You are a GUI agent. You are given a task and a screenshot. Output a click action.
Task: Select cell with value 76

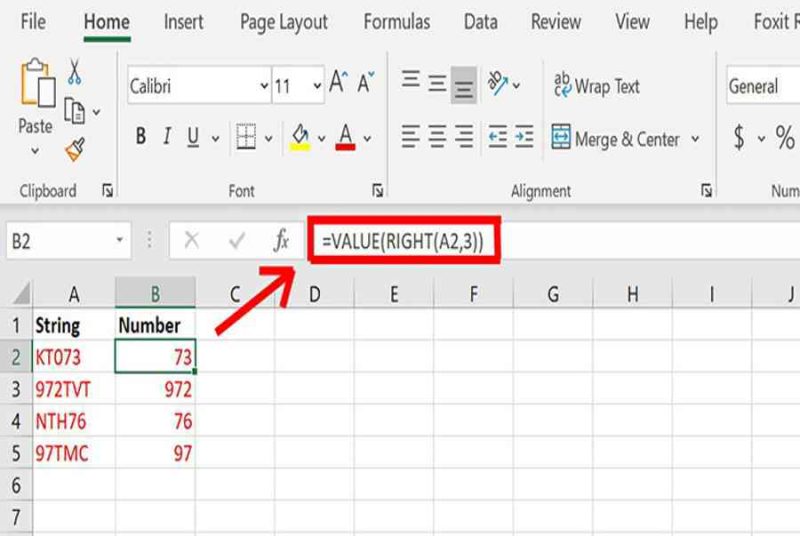pos(155,421)
